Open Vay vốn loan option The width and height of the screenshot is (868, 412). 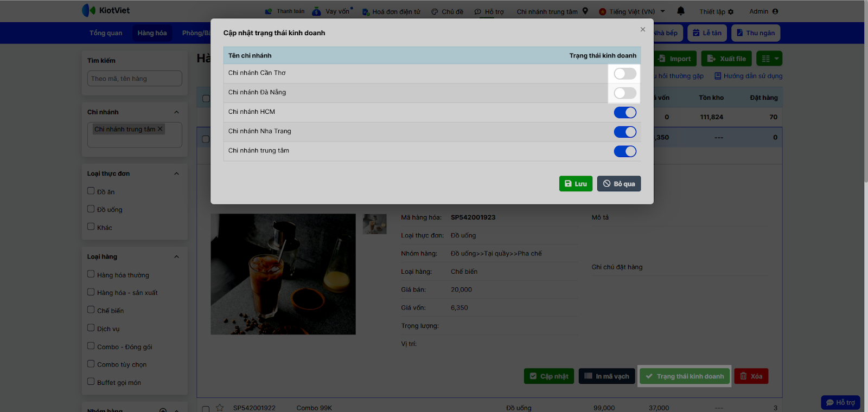point(332,11)
